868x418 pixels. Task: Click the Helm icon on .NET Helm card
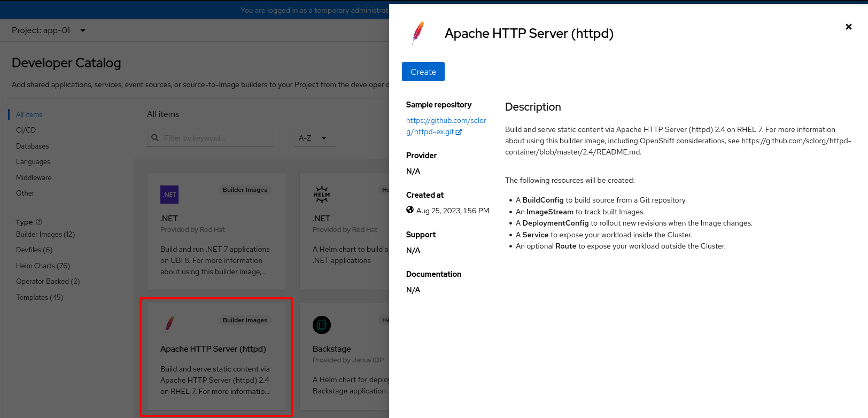(x=322, y=195)
